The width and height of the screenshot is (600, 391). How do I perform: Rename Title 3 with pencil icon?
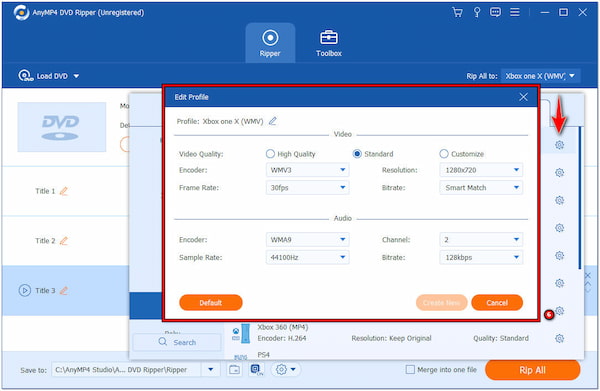pyautogui.click(x=64, y=290)
